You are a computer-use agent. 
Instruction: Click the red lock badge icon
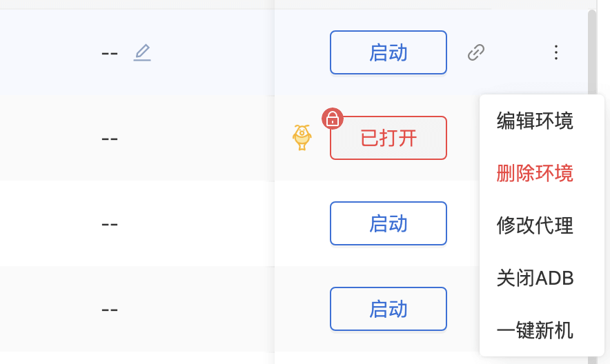coord(333,119)
